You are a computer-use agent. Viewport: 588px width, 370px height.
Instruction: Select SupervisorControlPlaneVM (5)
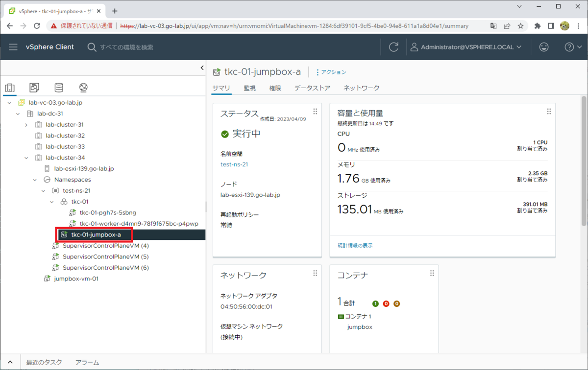(x=106, y=256)
